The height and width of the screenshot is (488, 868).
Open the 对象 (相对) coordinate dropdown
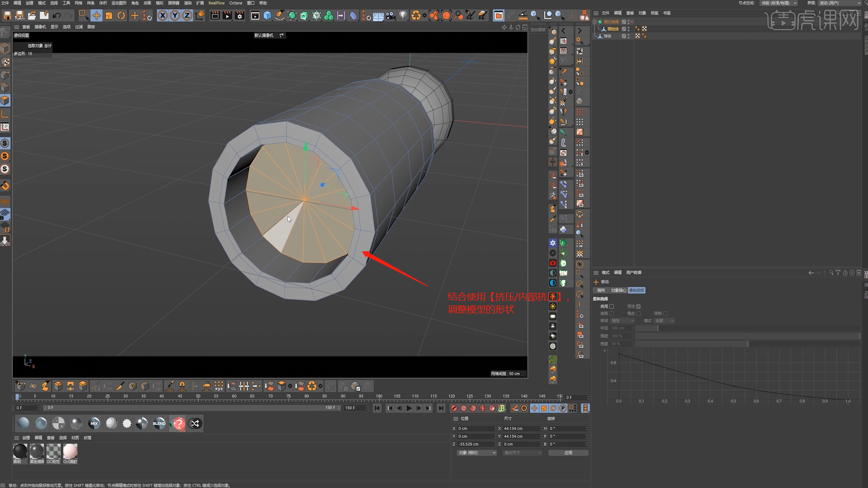point(476,453)
